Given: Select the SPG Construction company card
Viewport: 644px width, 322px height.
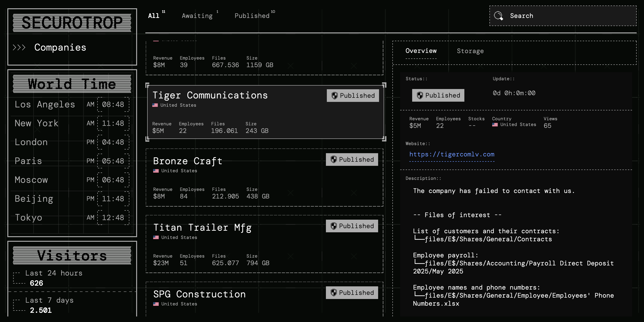Looking at the screenshot, I should pyautogui.click(x=264, y=299).
